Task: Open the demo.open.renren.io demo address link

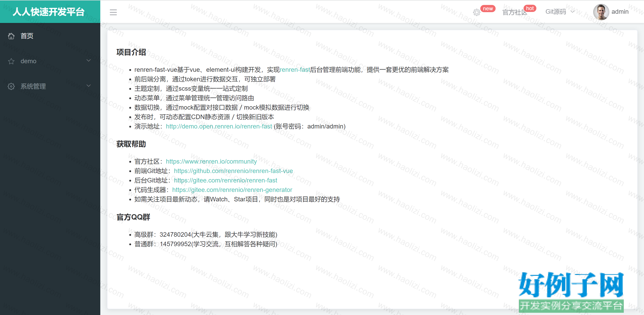Action: (x=219, y=126)
